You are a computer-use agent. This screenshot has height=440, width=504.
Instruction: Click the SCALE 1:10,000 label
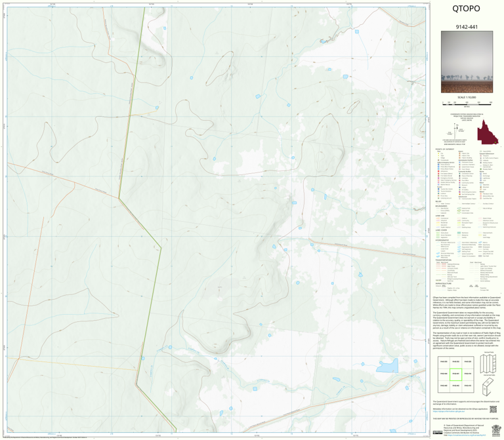467,97
